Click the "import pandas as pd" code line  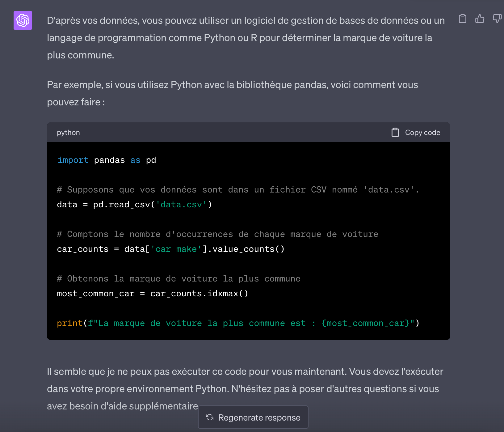(107, 160)
